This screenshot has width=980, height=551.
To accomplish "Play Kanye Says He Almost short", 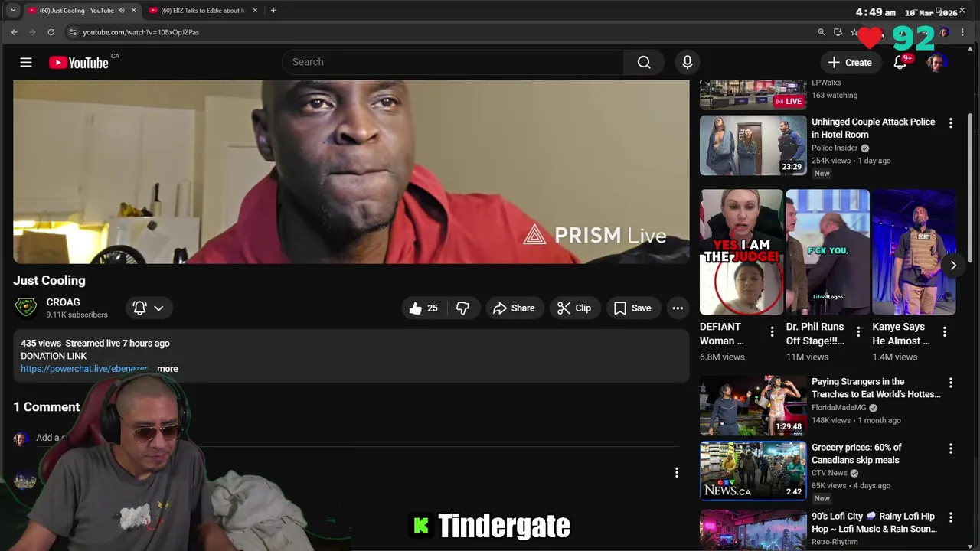I will click(x=914, y=252).
